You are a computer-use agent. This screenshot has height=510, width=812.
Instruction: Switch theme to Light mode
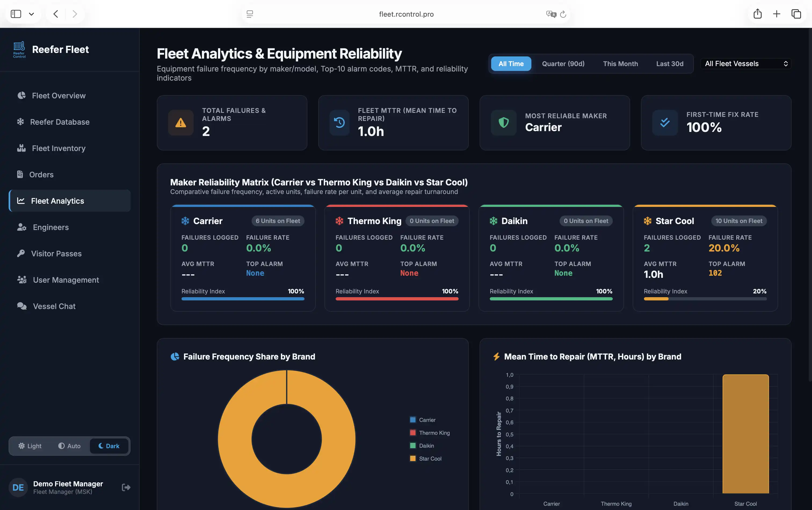pyautogui.click(x=30, y=446)
